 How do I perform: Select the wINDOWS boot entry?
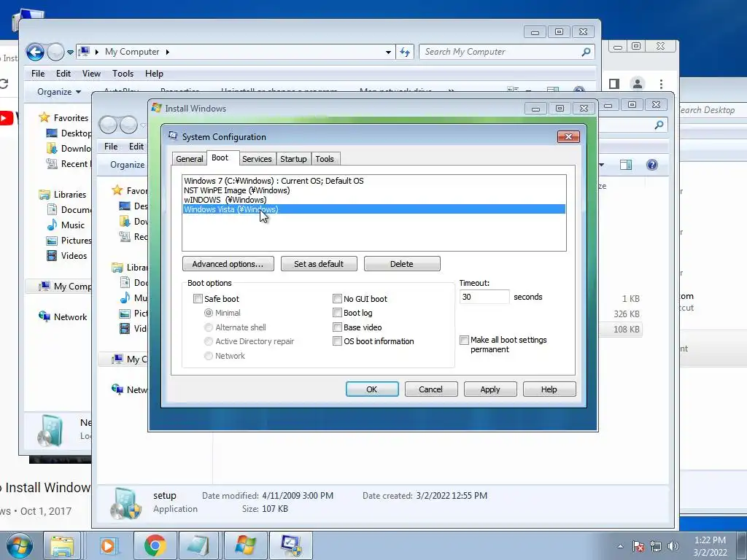pyautogui.click(x=374, y=200)
